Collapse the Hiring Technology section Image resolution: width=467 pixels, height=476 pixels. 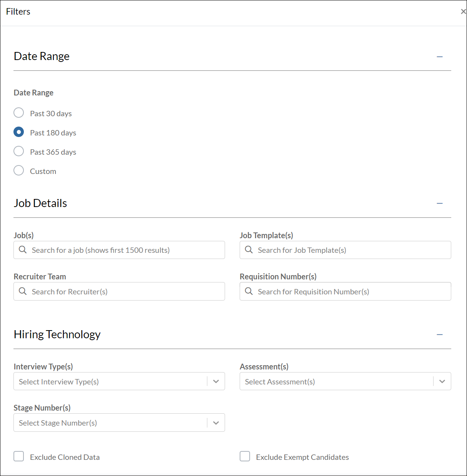(440, 335)
